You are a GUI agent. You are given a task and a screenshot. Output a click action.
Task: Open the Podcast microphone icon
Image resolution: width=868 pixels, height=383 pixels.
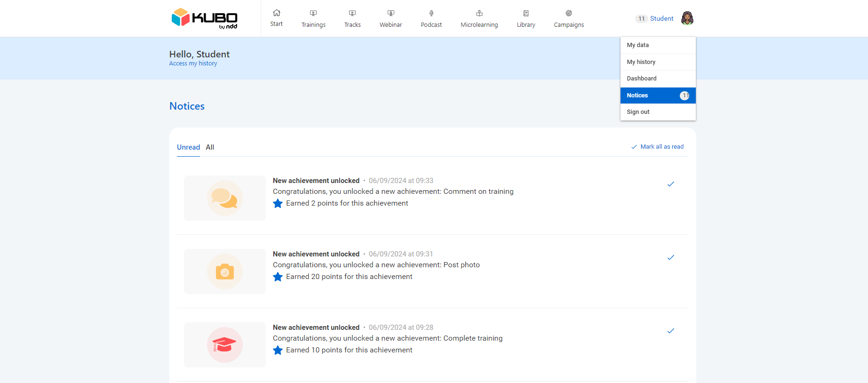click(x=431, y=13)
